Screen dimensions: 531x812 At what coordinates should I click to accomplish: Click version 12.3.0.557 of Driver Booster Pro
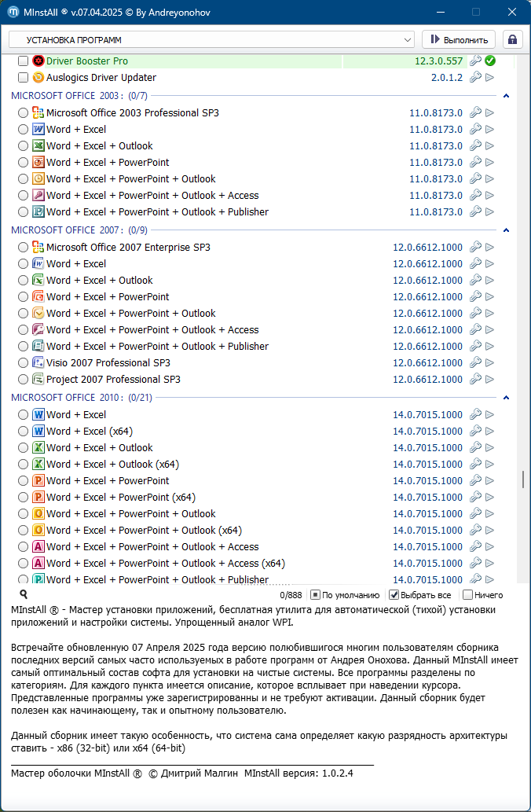click(438, 61)
